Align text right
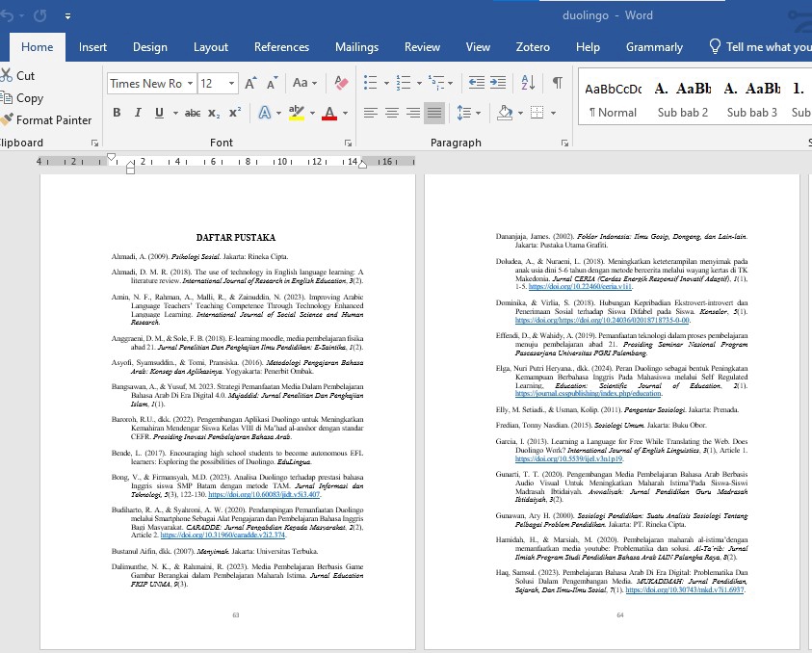The width and height of the screenshot is (812, 653). click(412, 113)
